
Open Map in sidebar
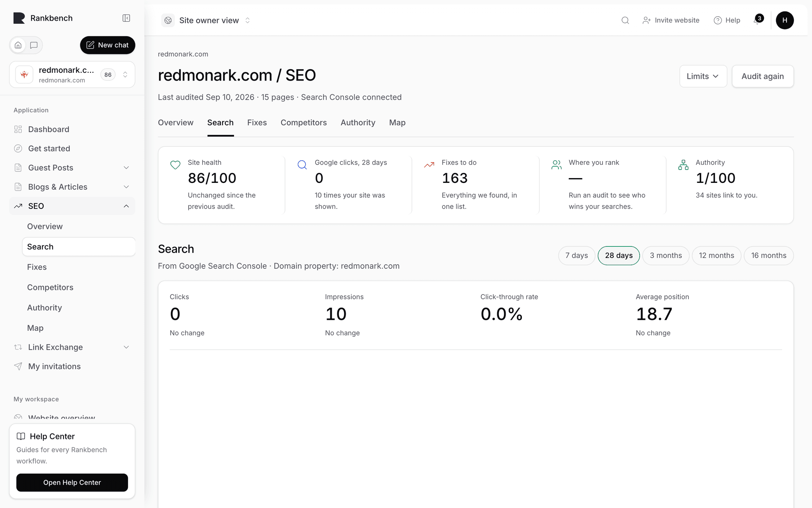79,328
